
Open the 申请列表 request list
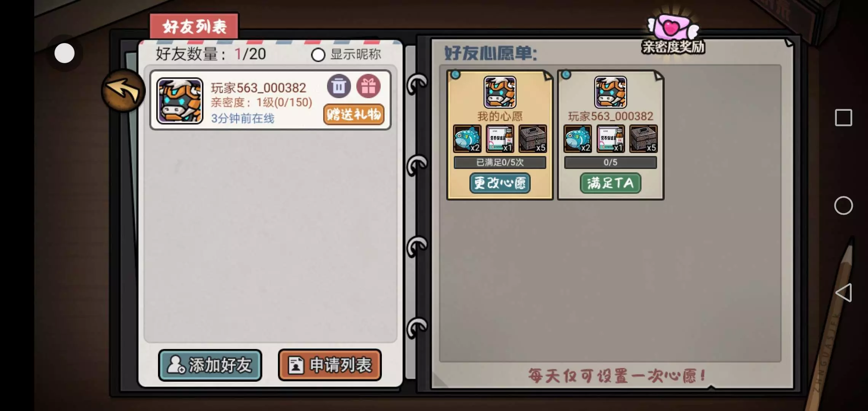(330, 365)
